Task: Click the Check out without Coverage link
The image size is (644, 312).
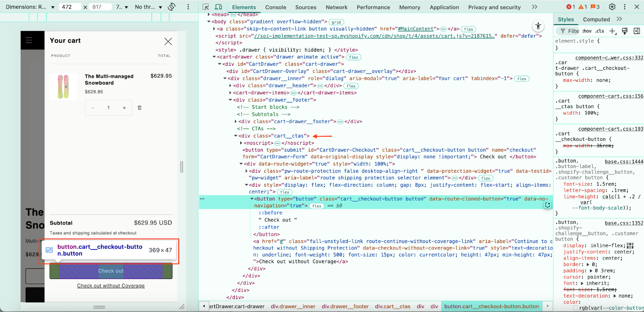Action: pyautogui.click(x=111, y=286)
